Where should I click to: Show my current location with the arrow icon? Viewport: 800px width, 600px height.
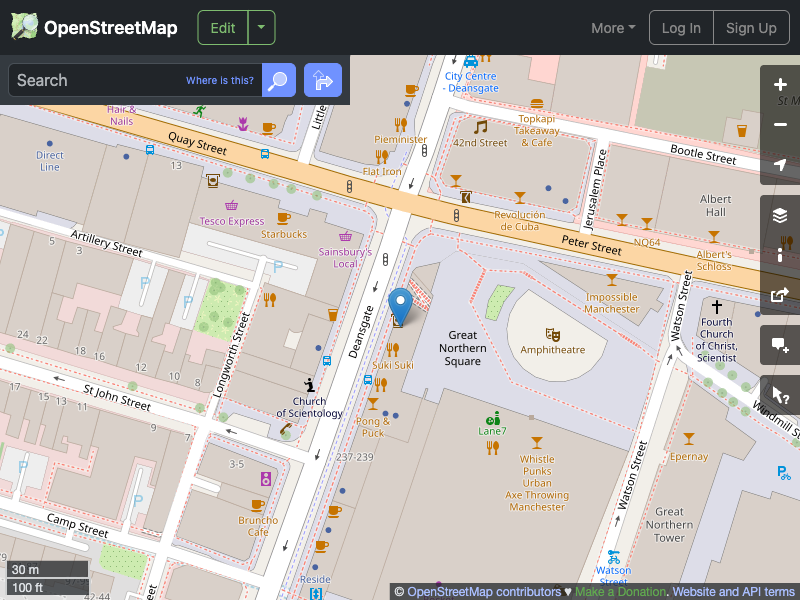[780, 165]
